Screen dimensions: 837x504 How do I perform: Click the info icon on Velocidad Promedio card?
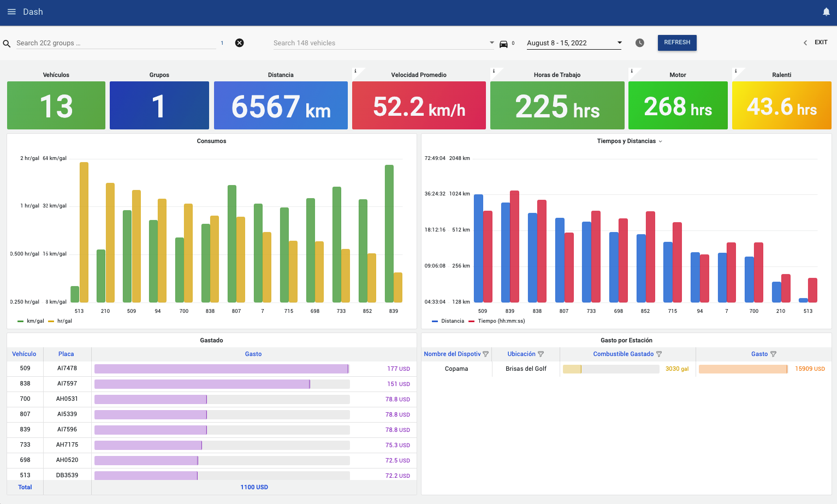point(355,71)
